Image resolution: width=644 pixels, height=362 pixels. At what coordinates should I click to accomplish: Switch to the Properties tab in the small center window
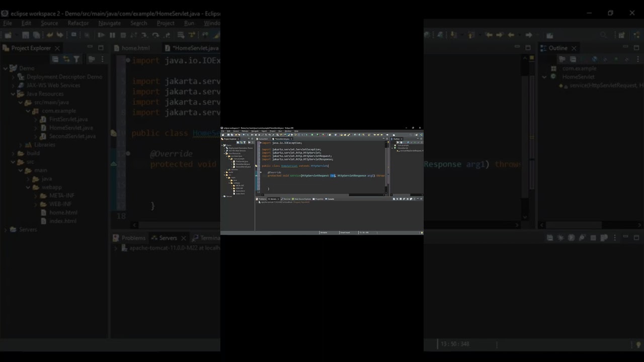point(318,199)
